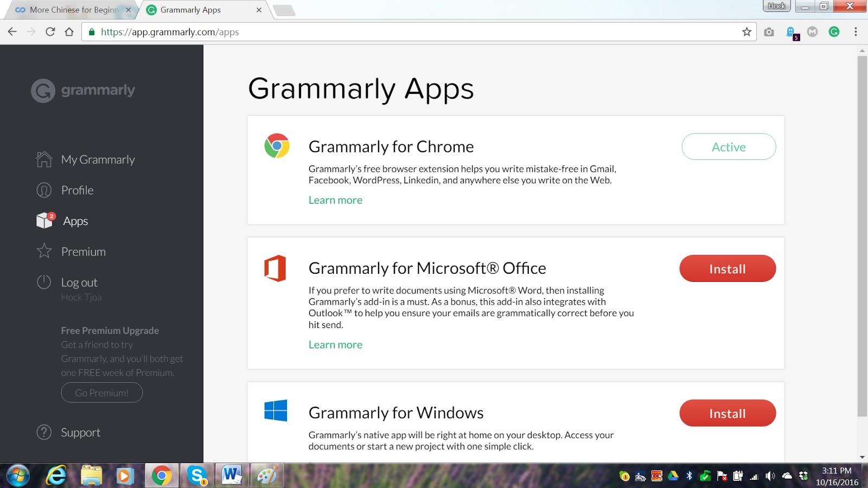This screenshot has width=868, height=488.
Task: Open My Grammarly menu item
Action: coord(98,159)
